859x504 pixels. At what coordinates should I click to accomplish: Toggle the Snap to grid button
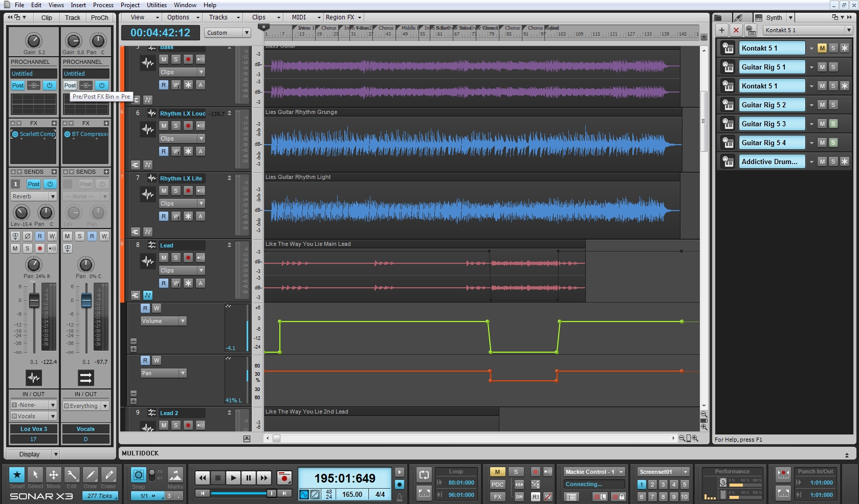139,475
